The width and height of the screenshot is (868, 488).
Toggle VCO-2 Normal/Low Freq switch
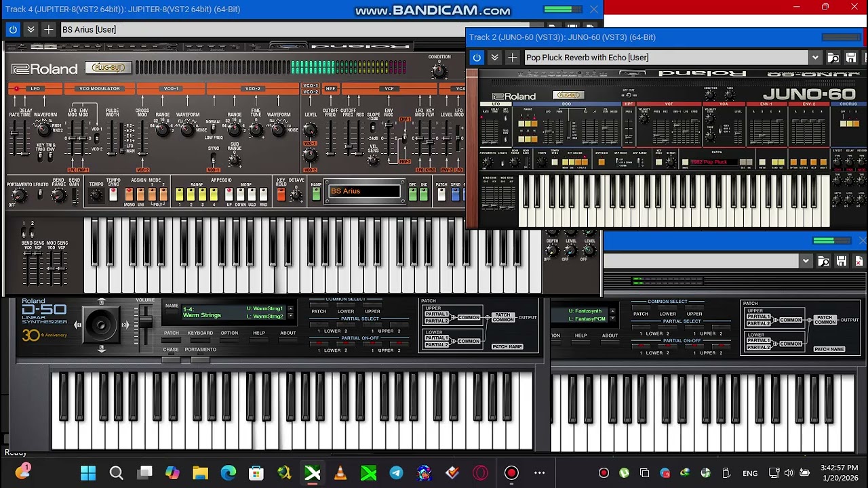(x=214, y=129)
